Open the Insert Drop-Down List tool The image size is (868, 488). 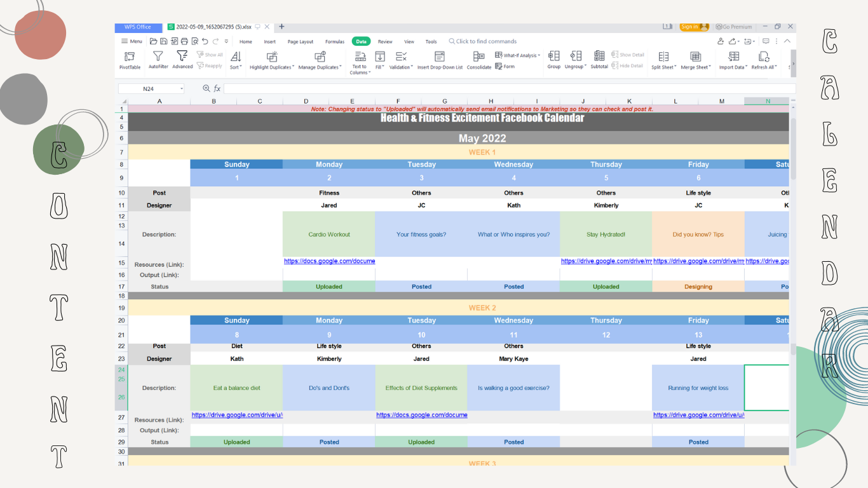pyautogui.click(x=440, y=60)
